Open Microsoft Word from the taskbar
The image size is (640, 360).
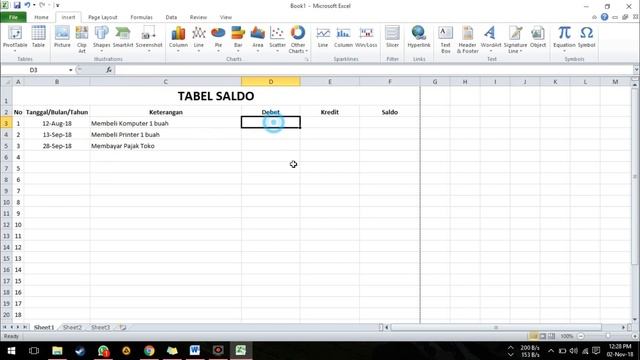click(195, 351)
